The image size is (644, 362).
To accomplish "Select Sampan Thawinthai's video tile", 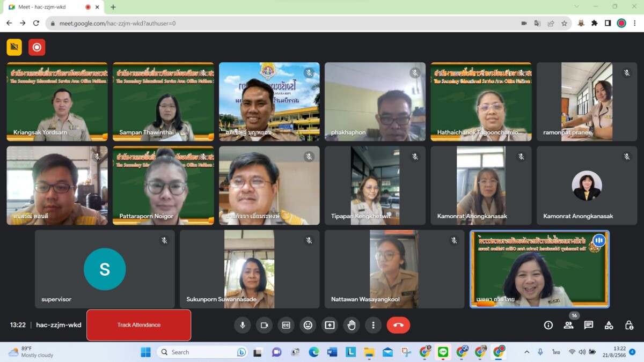I will 163,102.
